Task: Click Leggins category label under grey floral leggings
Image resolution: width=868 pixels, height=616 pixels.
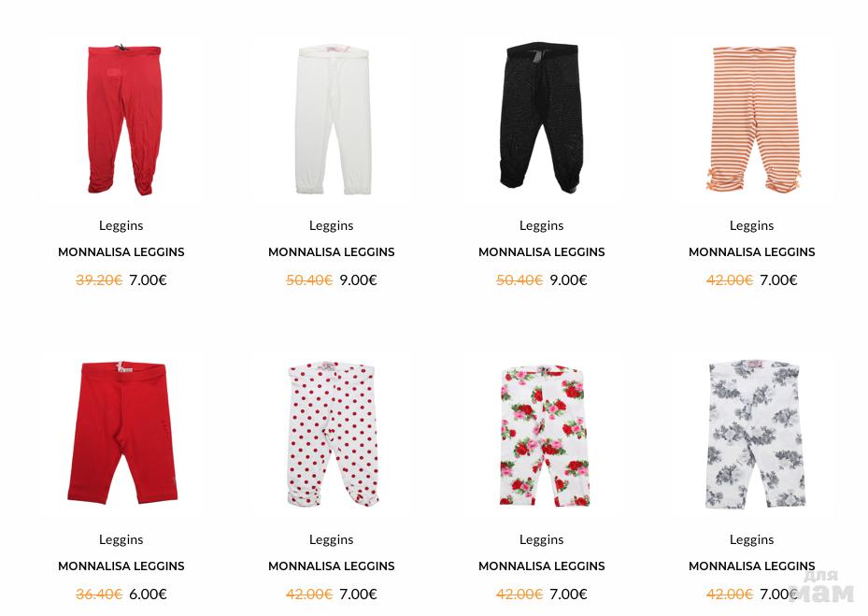Action: tap(752, 540)
